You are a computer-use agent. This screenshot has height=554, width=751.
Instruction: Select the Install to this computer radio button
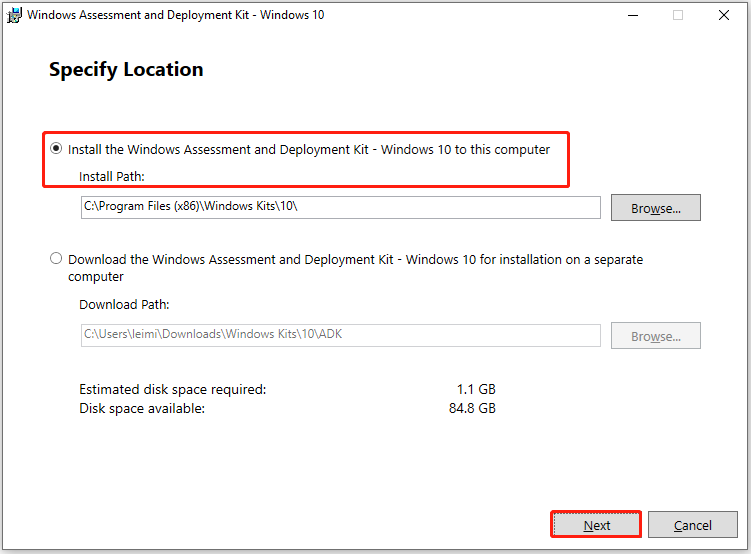pos(56,149)
